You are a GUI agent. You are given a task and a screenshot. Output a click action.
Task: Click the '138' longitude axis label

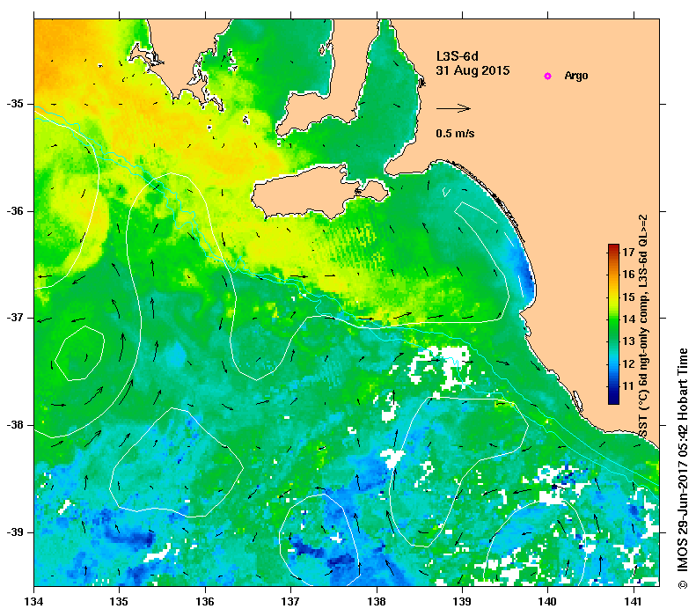click(377, 602)
